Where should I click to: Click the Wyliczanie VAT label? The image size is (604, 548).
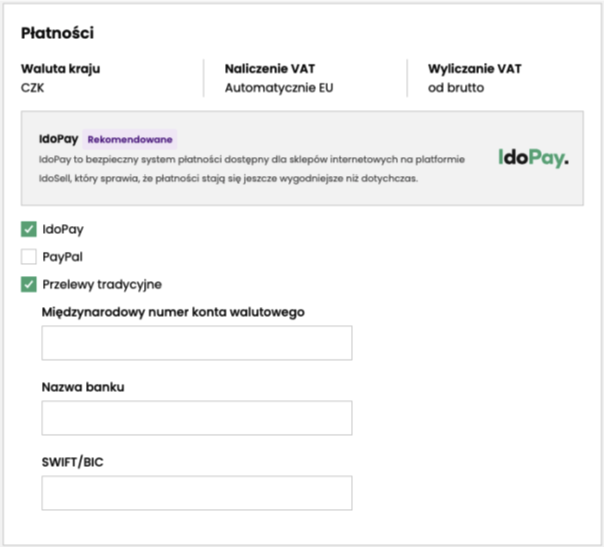[475, 69]
